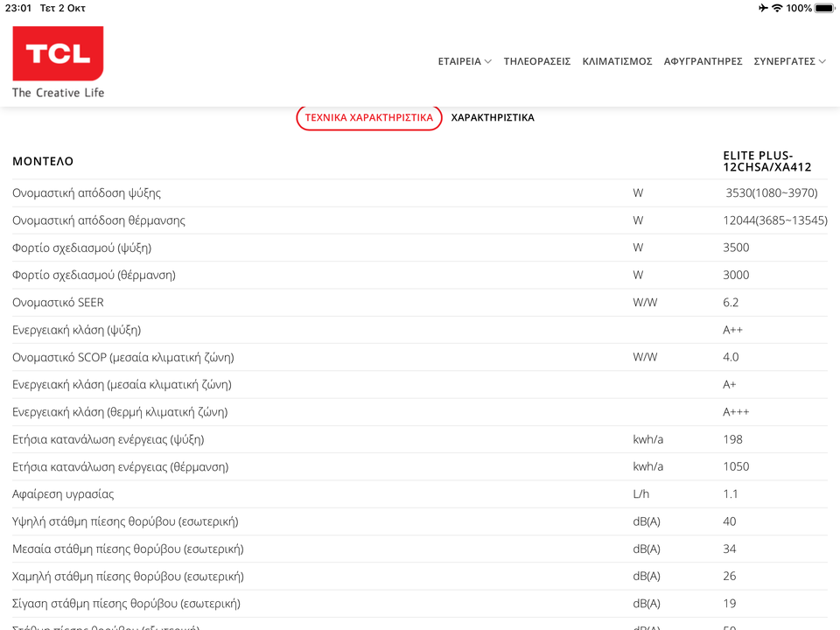Click the battery icon in status bar
Viewport: 840px width, 630px height.
tap(824, 8)
